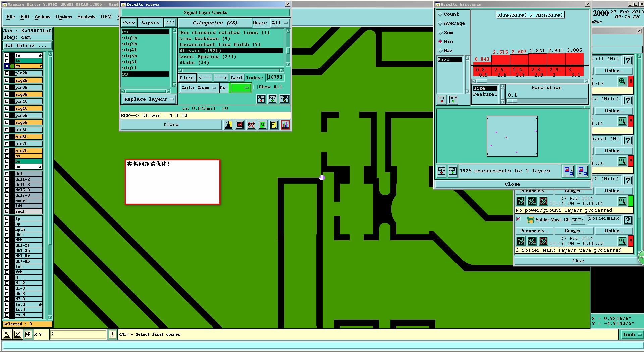644x352 pixels.
Task: Open the green Sv color dropdown
Action: coord(240,88)
